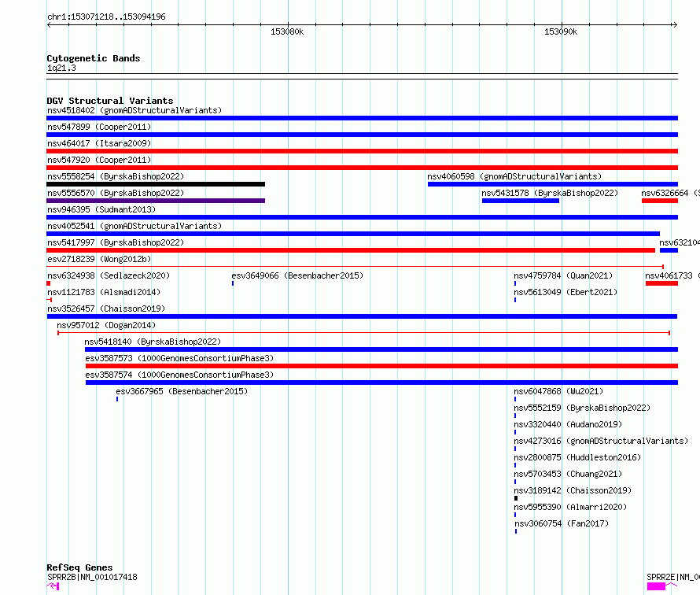The image size is (700, 595).
Task: Select the nsv5558254 black variant bar
Action: pos(156,184)
